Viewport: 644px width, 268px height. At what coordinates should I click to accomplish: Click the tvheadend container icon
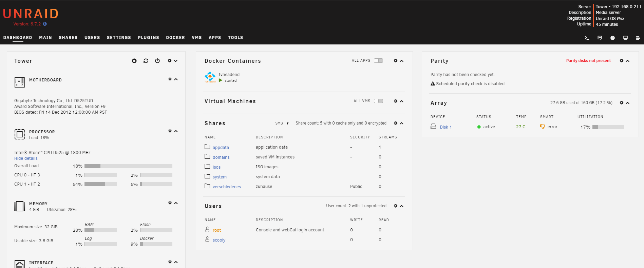210,77
